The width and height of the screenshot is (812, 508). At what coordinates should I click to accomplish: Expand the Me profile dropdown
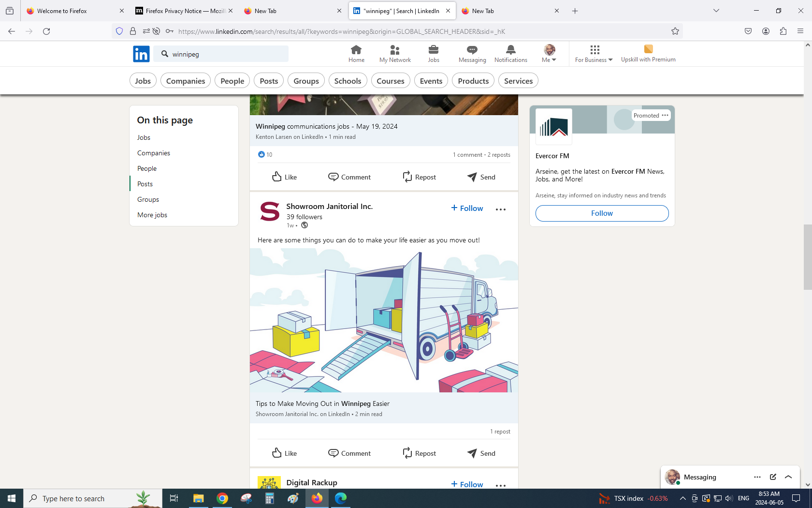(x=549, y=54)
